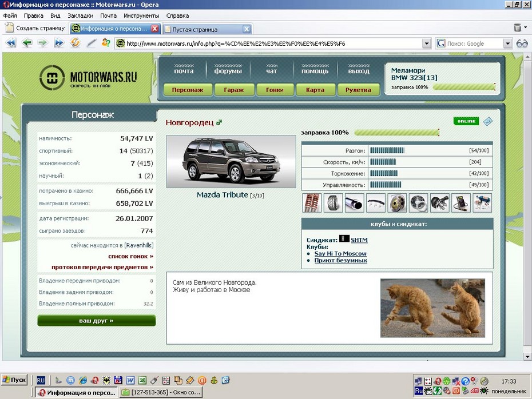Open the Персонаж section button

(188, 90)
